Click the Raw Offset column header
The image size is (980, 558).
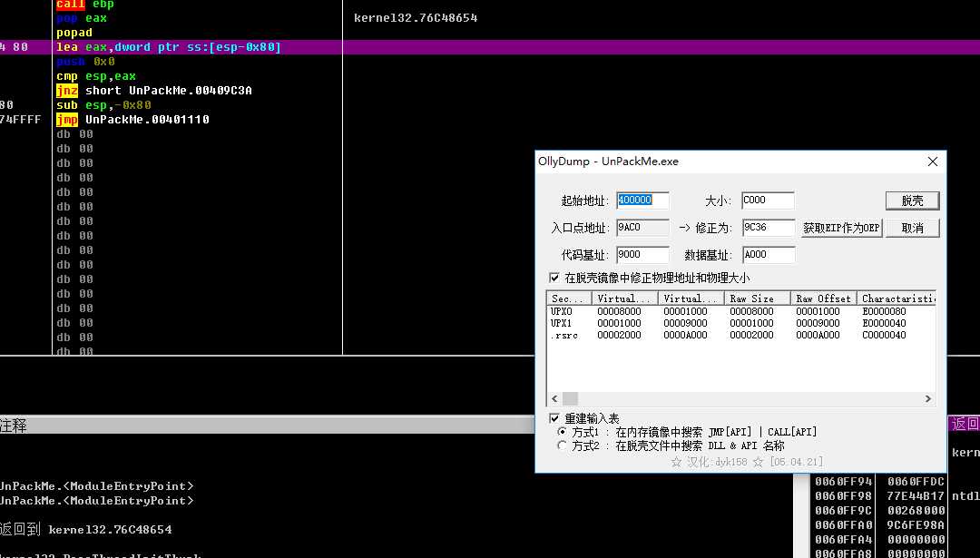823,299
